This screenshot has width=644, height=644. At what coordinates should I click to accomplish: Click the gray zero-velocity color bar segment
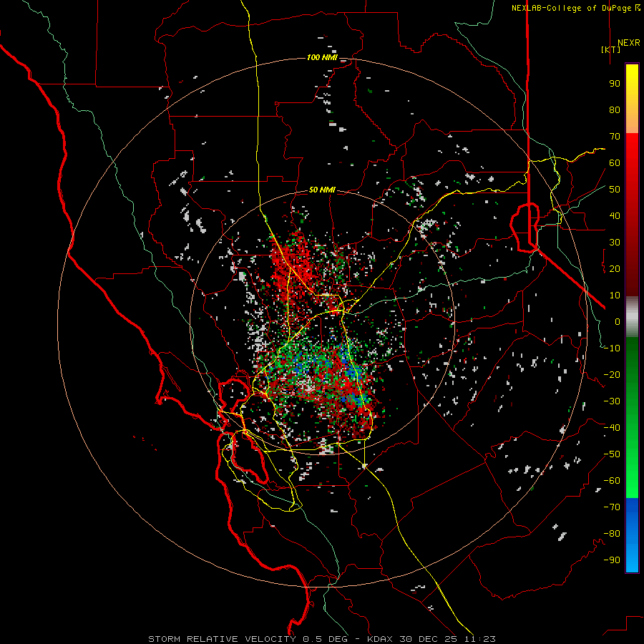click(x=632, y=317)
